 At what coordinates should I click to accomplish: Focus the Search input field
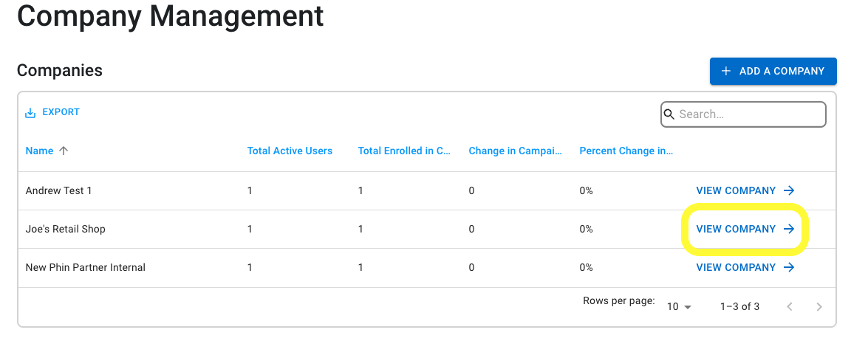pyautogui.click(x=743, y=114)
